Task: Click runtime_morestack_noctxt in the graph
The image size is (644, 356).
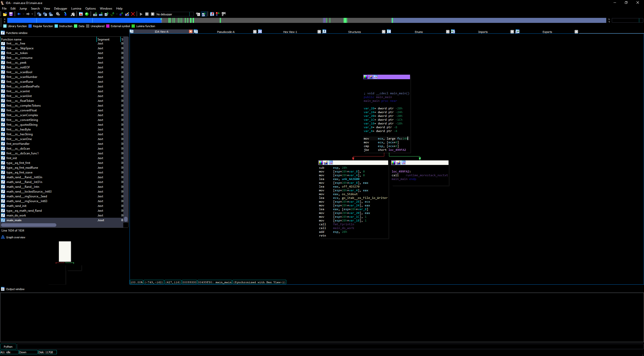Action: 427,175
